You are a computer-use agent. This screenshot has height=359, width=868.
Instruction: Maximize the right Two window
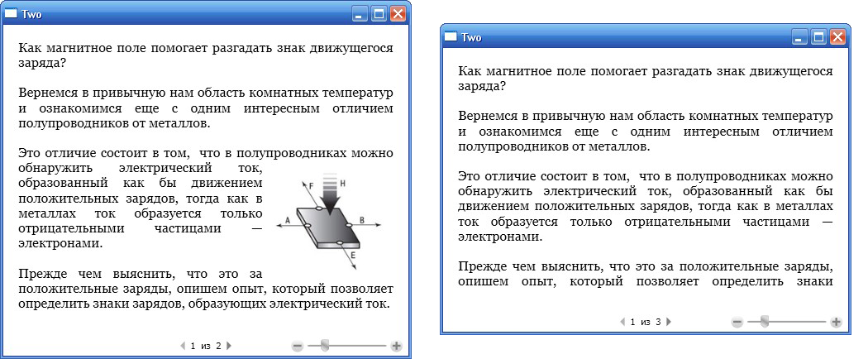click(x=818, y=37)
